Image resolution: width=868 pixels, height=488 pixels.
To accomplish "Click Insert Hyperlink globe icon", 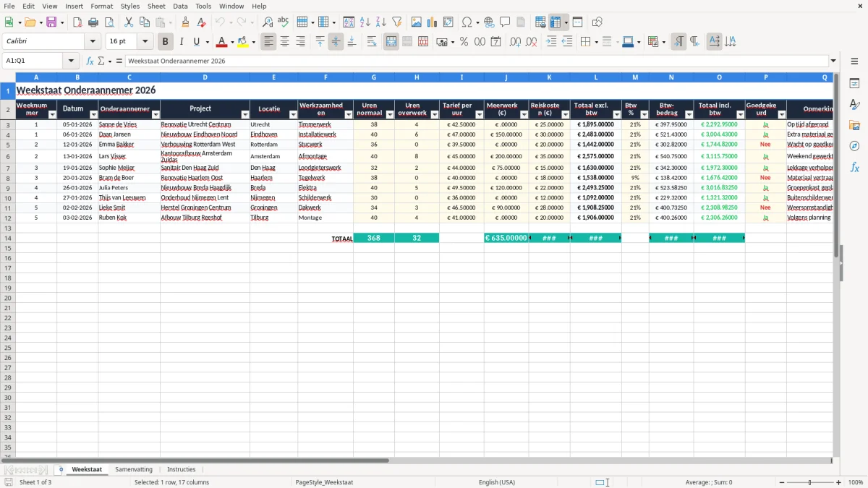I will (x=489, y=22).
